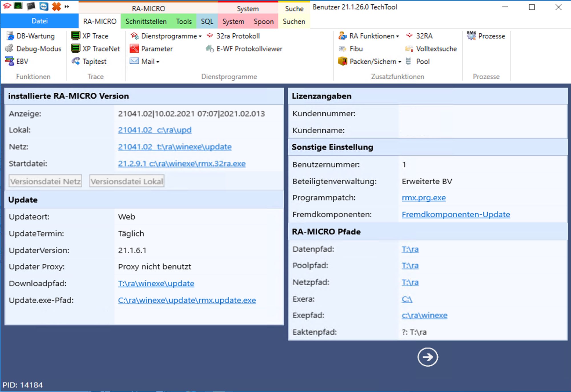Viewport: 571px width, 392px height.
Task: Click the Versionsdatei Netz button
Action: click(x=45, y=181)
